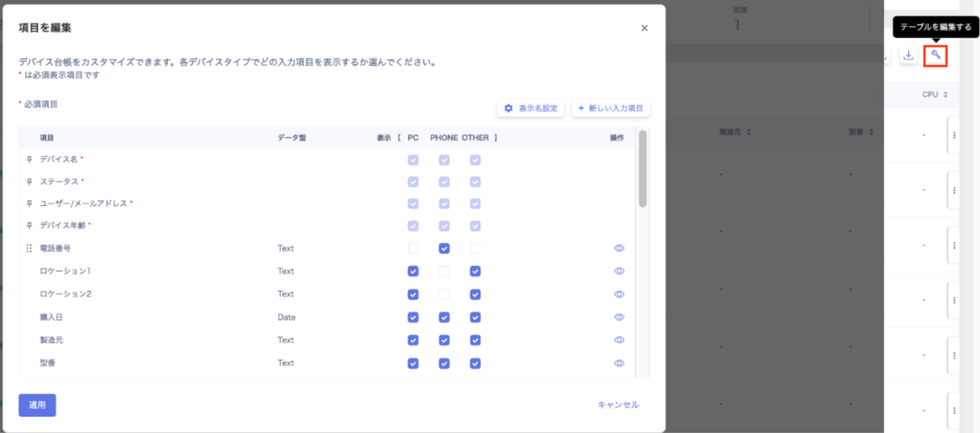Viewport: 980px width, 433px height.
Task: Toggle visibility eye for 型番
Action: (619, 363)
